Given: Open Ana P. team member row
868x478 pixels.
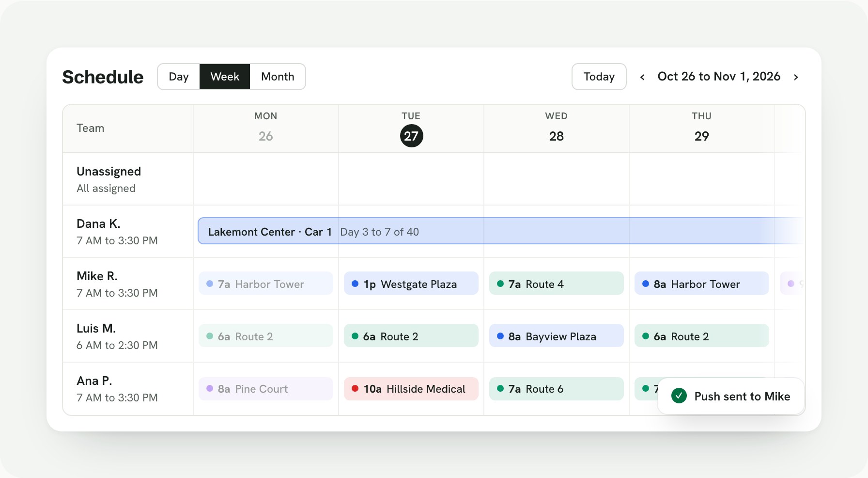Looking at the screenshot, I should [x=128, y=388].
